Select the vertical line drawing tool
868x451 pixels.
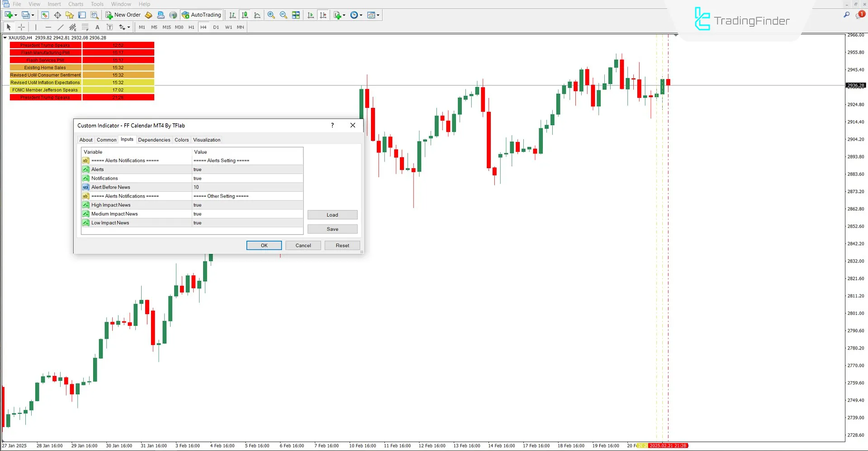point(36,27)
